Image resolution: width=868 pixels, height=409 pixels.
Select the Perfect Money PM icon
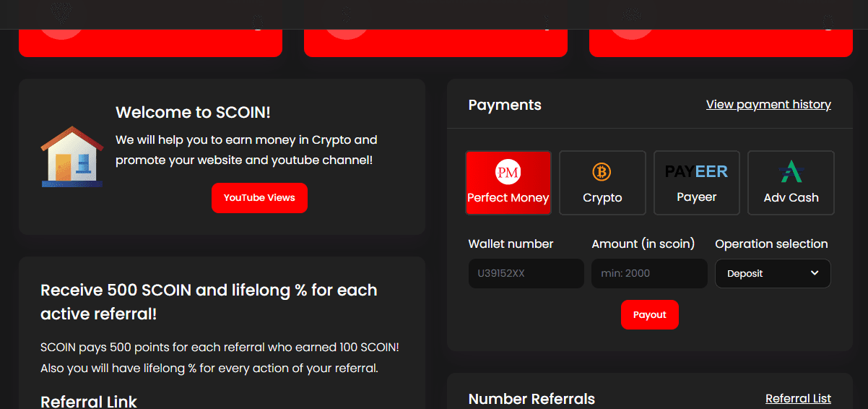click(508, 173)
